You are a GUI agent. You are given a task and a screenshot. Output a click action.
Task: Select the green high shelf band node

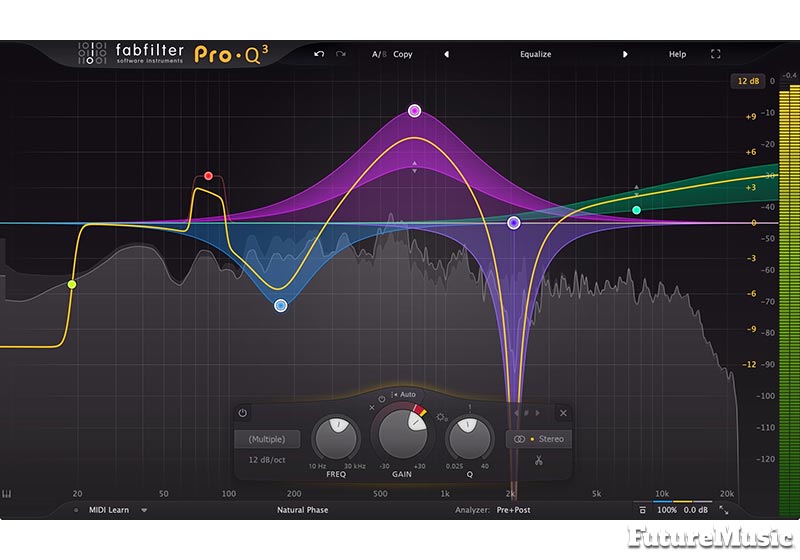(x=636, y=210)
